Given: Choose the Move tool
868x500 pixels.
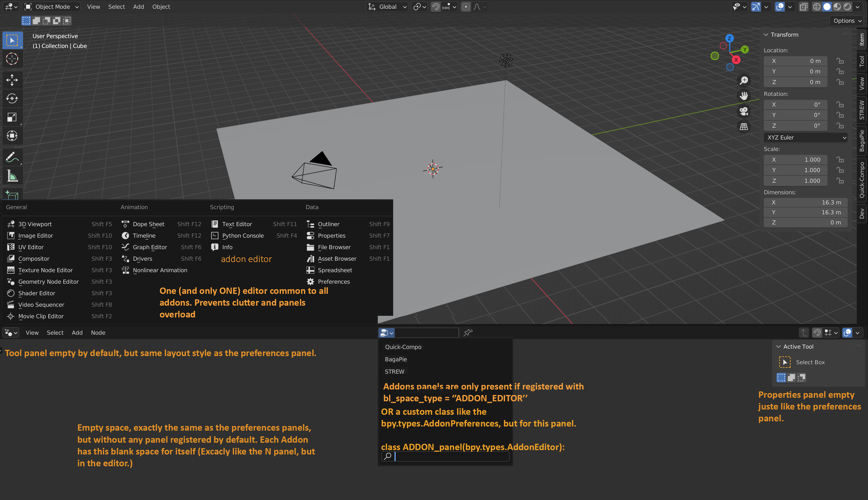Looking at the screenshot, I should click(12, 80).
